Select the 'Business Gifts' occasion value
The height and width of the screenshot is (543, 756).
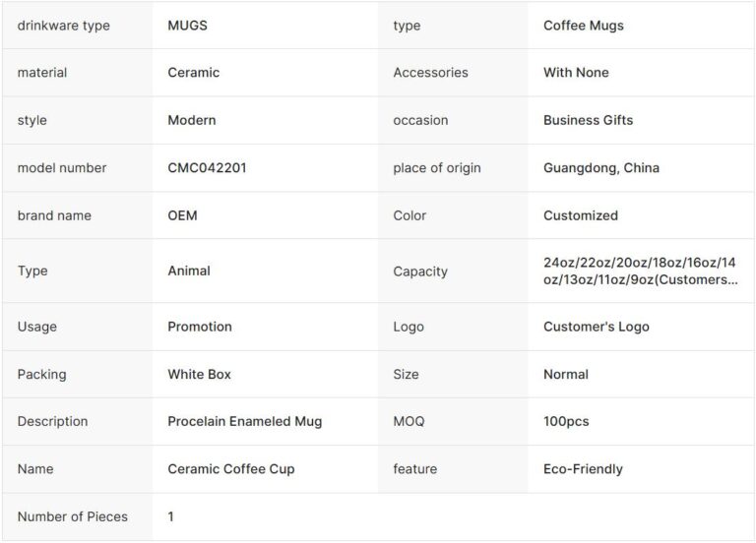coord(588,120)
